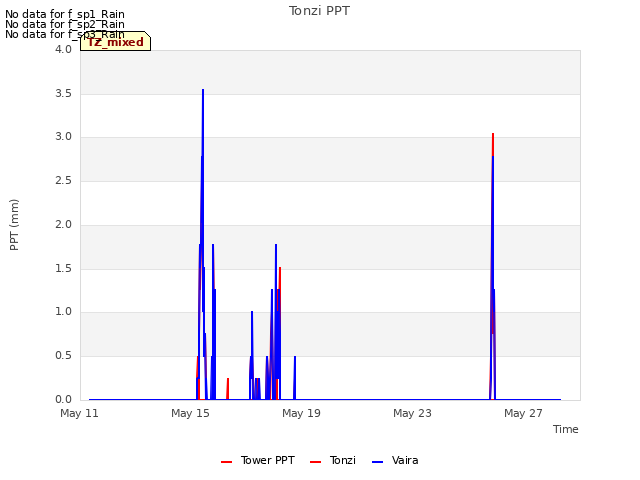Click the Vaira legend entry
The height and width of the screenshot is (480, 640).
395,460
